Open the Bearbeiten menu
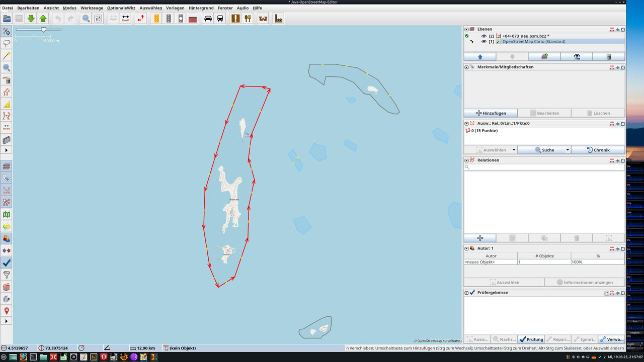This screenshot has height=362, width=644. (28, 8)
